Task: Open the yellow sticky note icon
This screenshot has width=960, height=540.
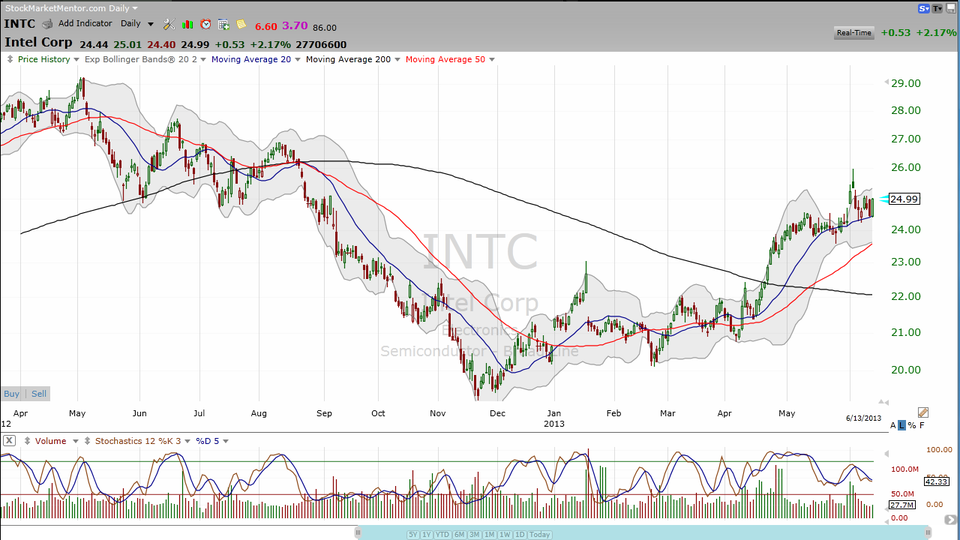Action: point(241,23)
